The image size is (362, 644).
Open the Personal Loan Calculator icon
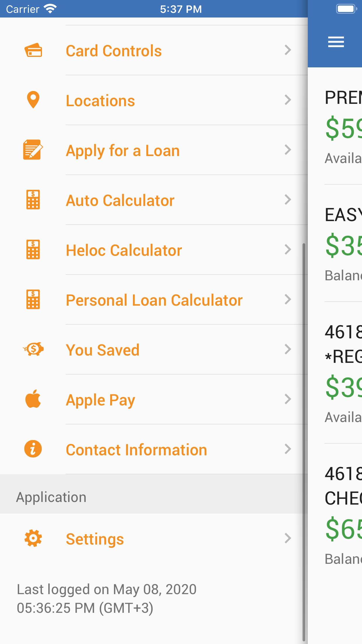tap(33, 300)
